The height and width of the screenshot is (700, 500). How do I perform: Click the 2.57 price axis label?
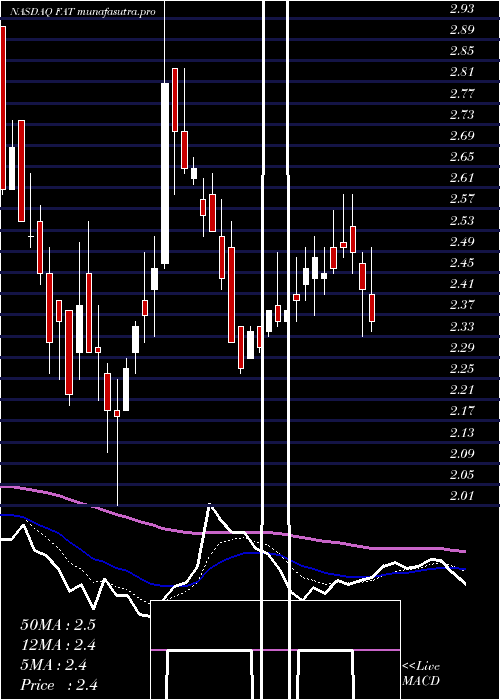(x=462, y=199)
